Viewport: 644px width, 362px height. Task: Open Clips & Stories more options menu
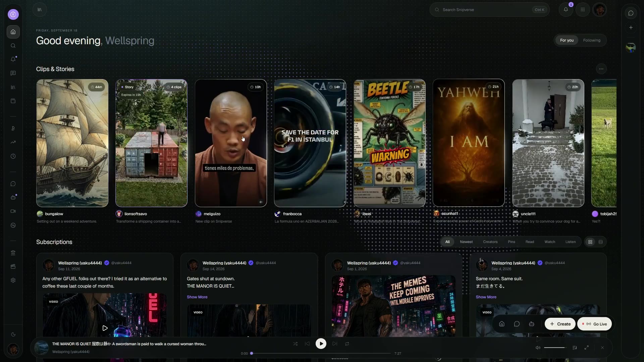tap(601, 69)
